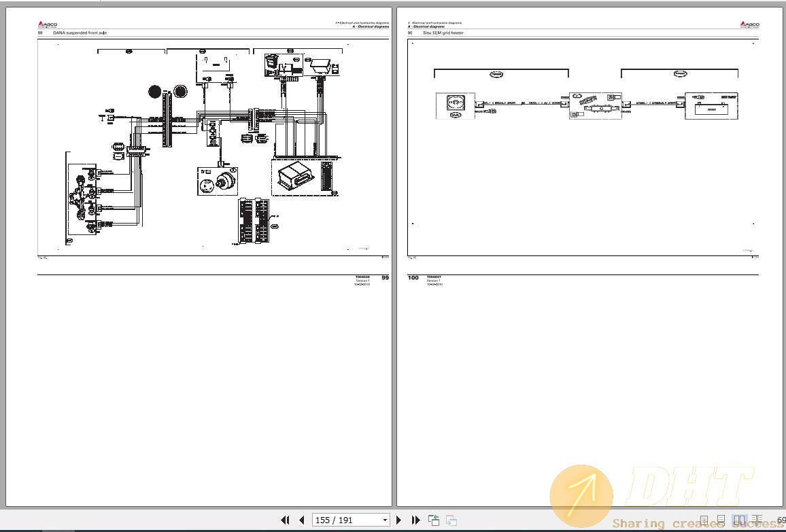This screenshot has width=786, height=532.
Task: Click the go to previous view icon
Action: click(x=434, y=520)
